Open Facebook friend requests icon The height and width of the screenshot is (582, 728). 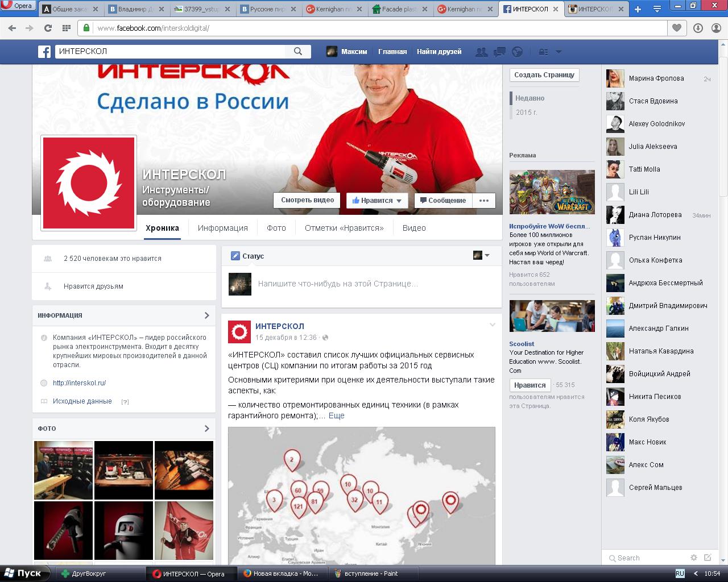pos(481,52)
